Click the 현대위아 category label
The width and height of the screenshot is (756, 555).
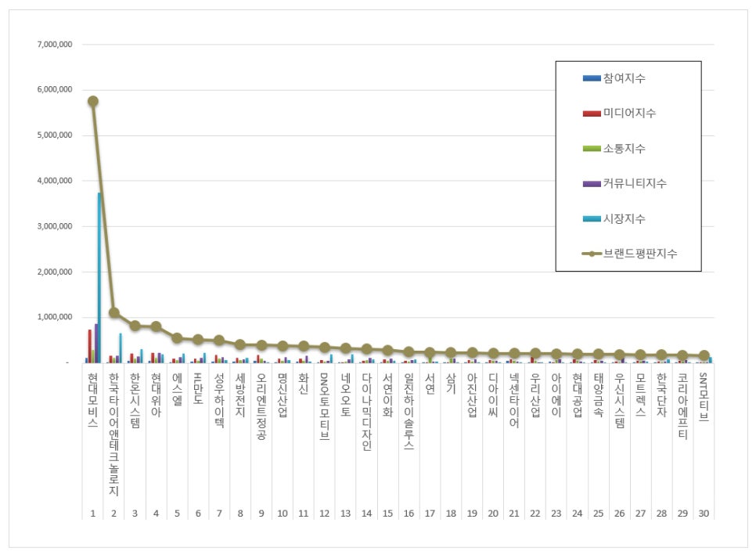[x=156, y=395]
